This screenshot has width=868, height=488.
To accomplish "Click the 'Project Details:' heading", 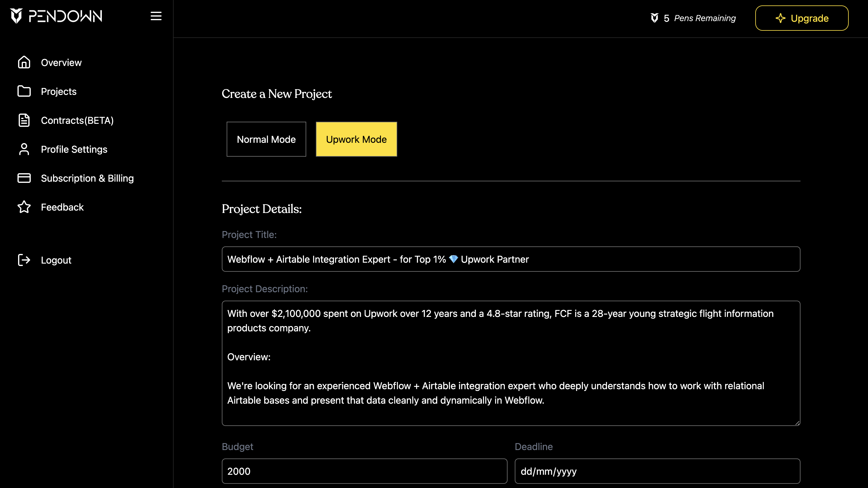I will click(x=262, y=209).
